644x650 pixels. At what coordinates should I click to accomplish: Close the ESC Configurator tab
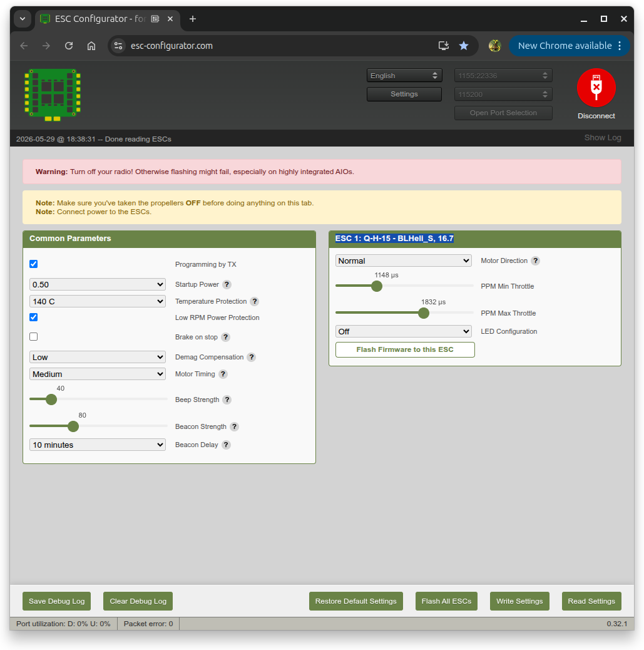coord(170,19)
